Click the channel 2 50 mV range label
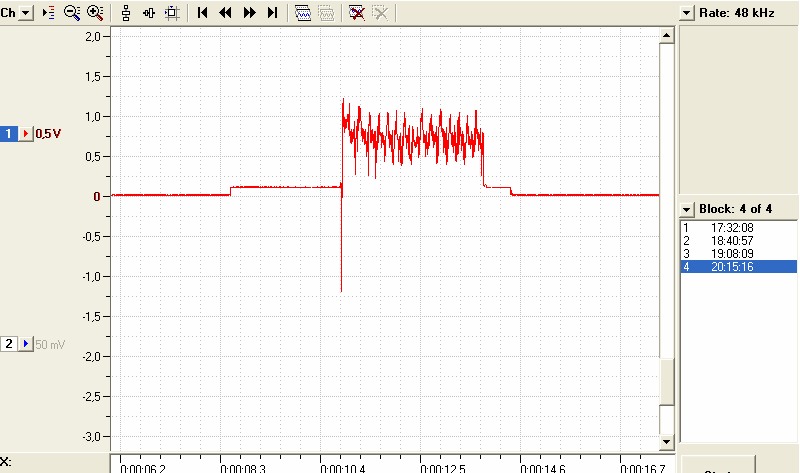Image resolution: width=800 pixels, height=473 pixels. tap(50, 344)
